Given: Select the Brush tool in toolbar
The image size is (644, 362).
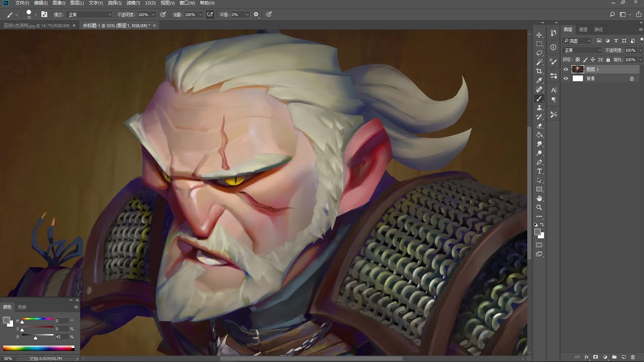Looking at the screenshot, I should 539,99.
